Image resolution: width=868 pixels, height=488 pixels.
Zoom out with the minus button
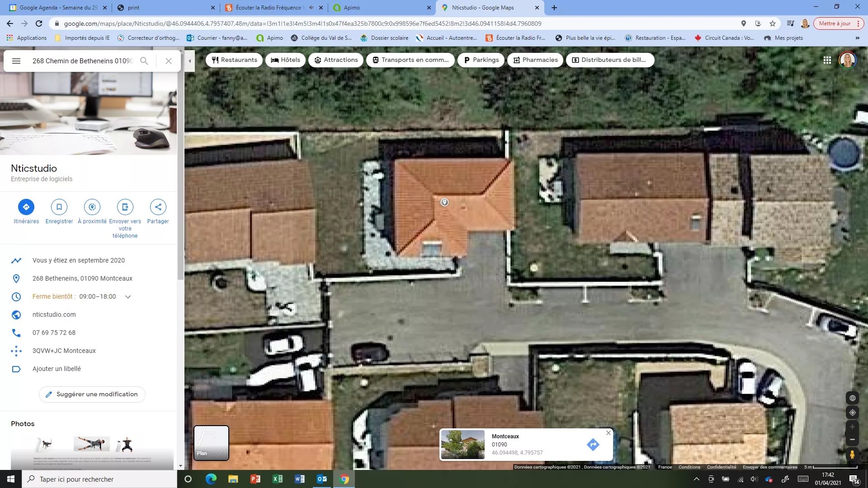(x=852, y=440)
